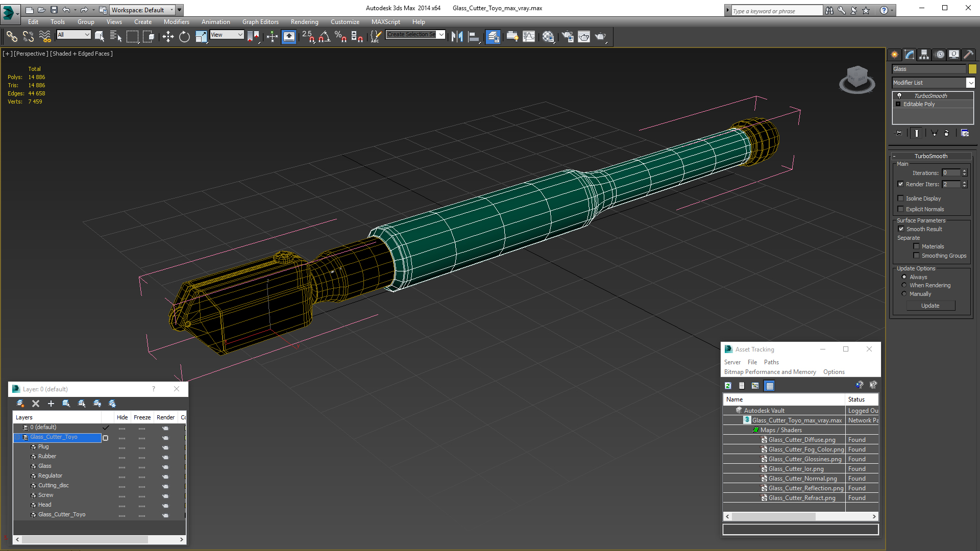Viewport: 980px width, 551px height.
Task: Click the Render Production teapot icon
Action: [x=600, y=36]
